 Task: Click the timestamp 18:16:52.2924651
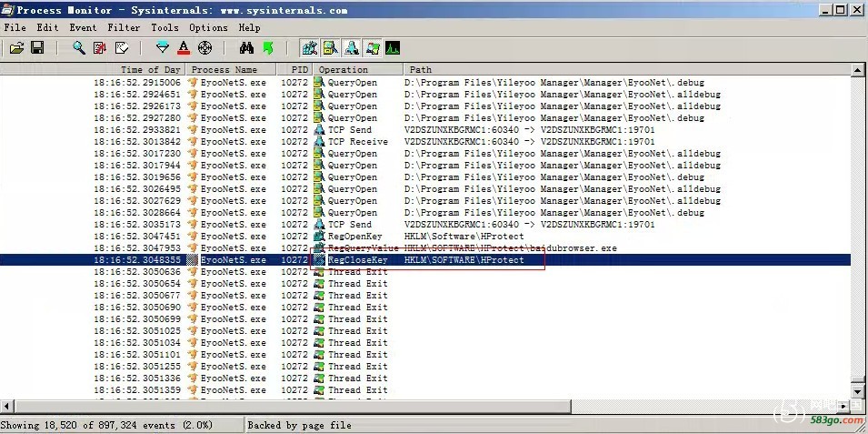coord(136,95)
